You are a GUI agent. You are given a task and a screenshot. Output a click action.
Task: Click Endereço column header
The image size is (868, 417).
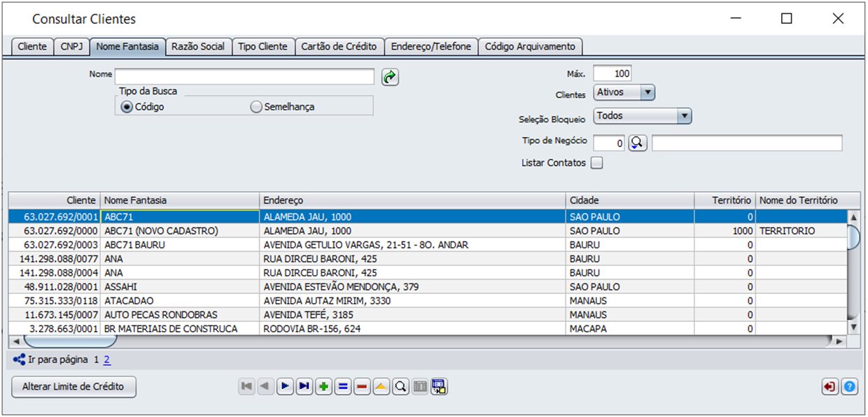point(412,200)
